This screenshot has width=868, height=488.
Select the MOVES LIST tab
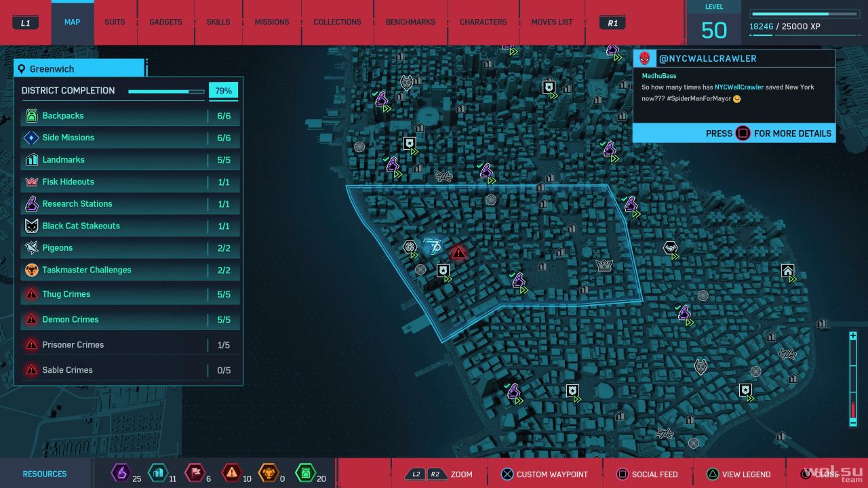[552, 22]
